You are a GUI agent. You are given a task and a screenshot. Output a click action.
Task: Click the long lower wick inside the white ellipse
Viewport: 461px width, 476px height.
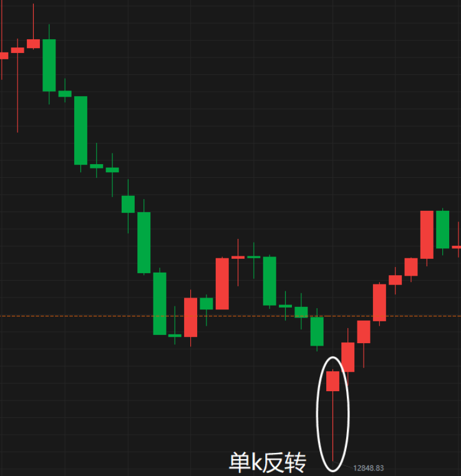click(x=332, y=426)
